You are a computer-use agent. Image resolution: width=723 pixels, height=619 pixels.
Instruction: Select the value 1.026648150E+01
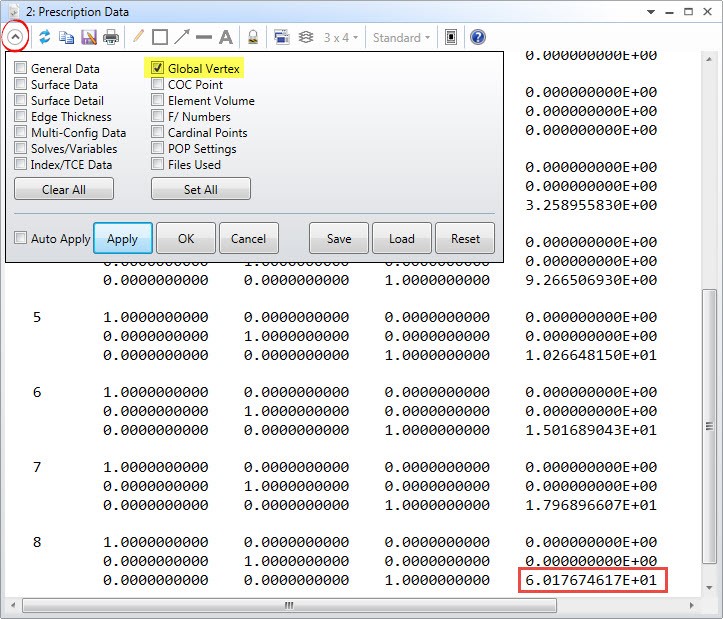pos(591,355)
